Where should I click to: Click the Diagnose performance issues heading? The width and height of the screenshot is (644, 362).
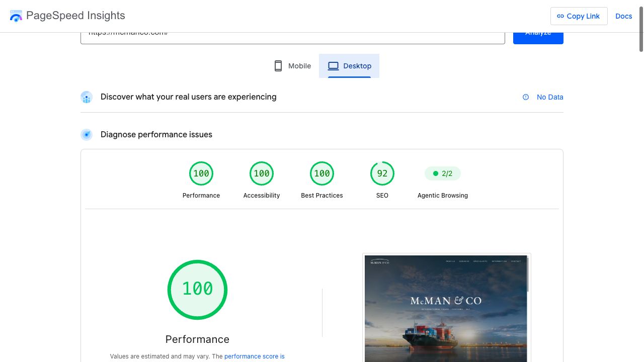click(x=156, y=134)
